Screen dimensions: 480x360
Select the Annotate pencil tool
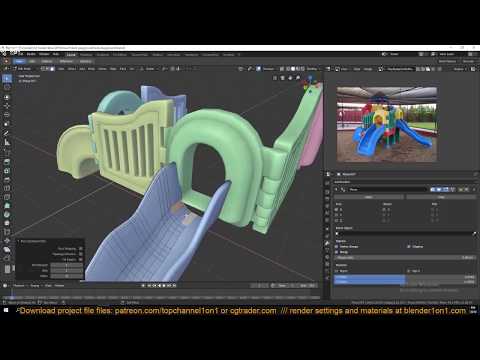[x=7, y=133]
